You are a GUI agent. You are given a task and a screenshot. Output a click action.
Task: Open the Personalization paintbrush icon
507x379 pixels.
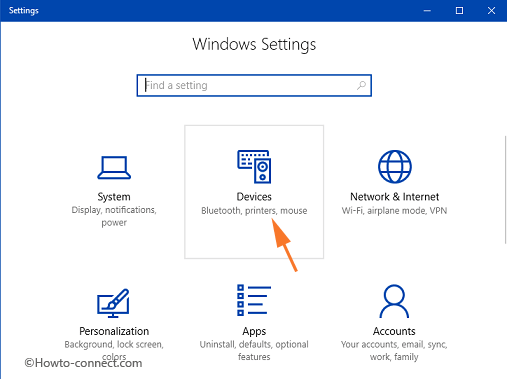113,303
